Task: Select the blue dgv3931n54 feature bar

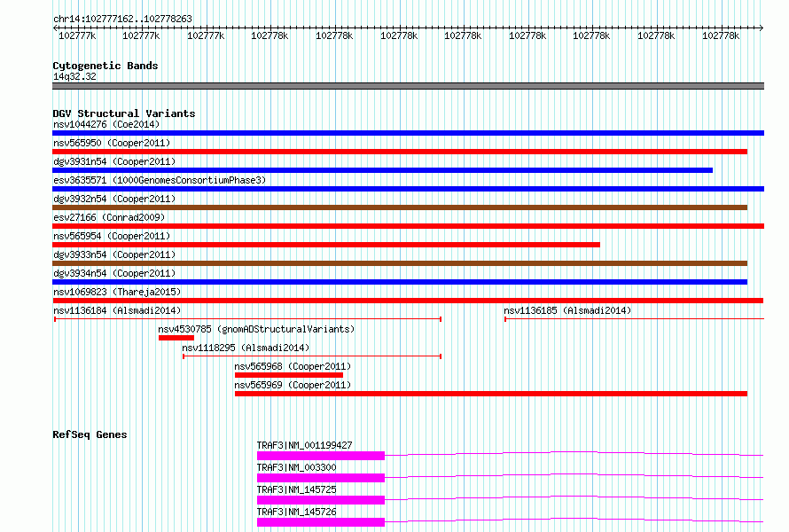Action: pos(382,170)
